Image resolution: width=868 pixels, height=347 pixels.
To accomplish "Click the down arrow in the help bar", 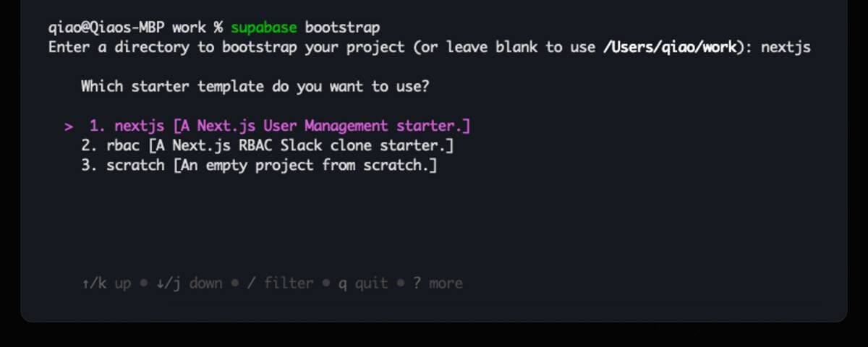I will [160, 283].
